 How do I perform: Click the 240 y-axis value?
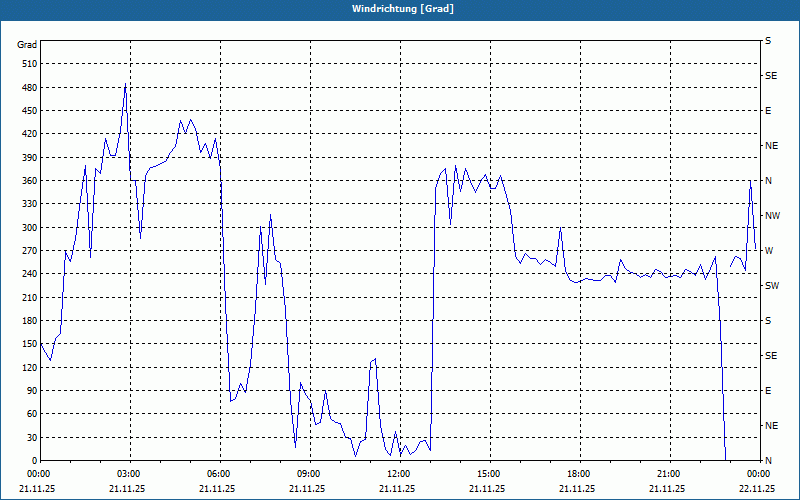(30, 274)
